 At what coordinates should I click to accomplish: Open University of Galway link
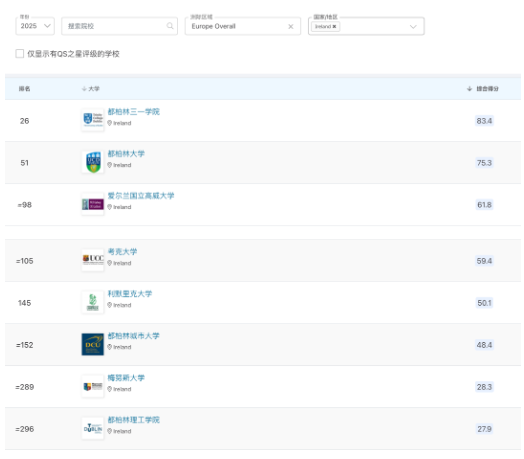point(141,196)
